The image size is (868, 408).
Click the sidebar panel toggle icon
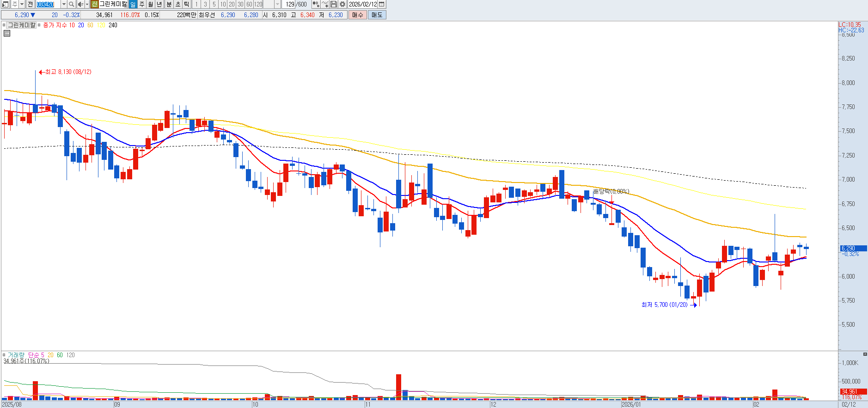pos(5,4)
